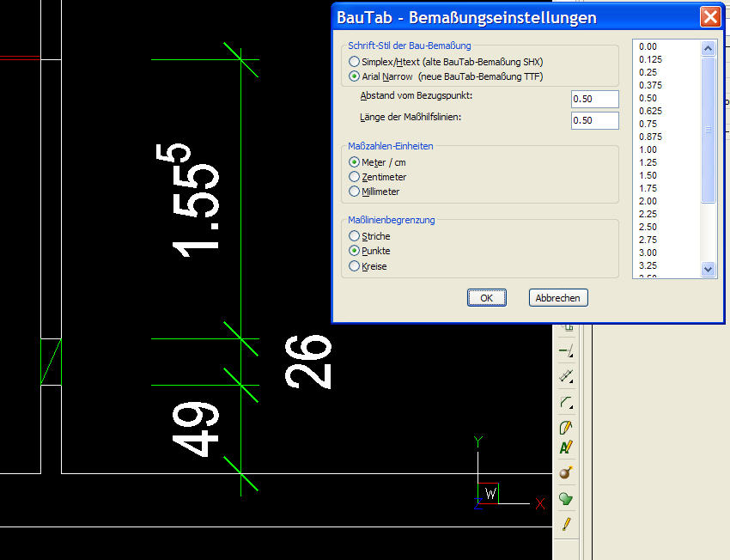
Task: Select 2.00 in the value list
Action: 648,201
